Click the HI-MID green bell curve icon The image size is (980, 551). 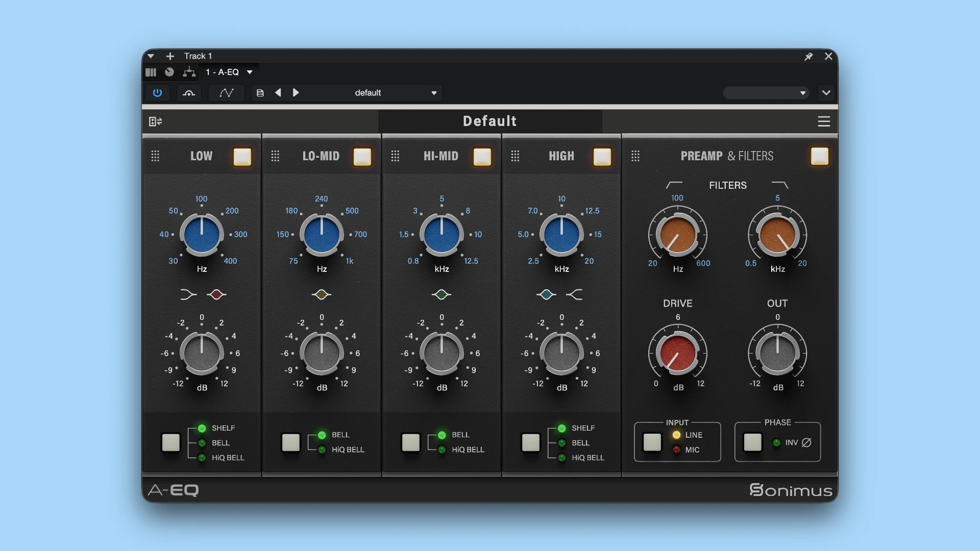click(x=442, y=294)
